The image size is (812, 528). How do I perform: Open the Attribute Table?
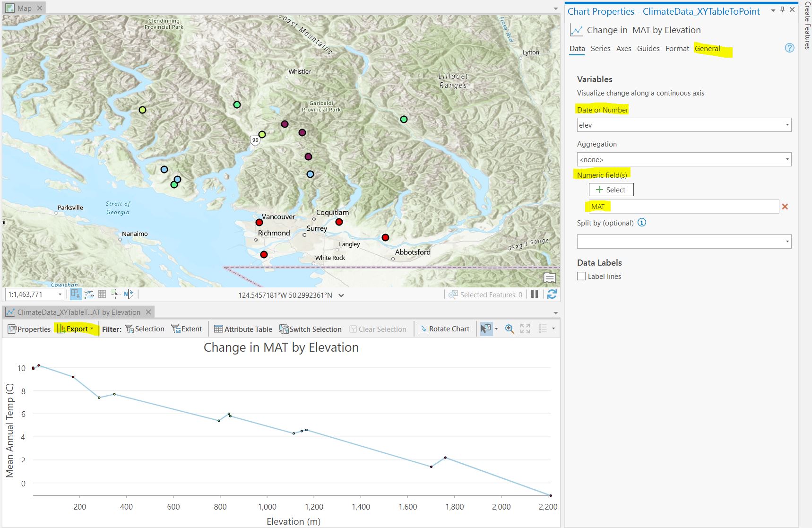tap(243, 329)
